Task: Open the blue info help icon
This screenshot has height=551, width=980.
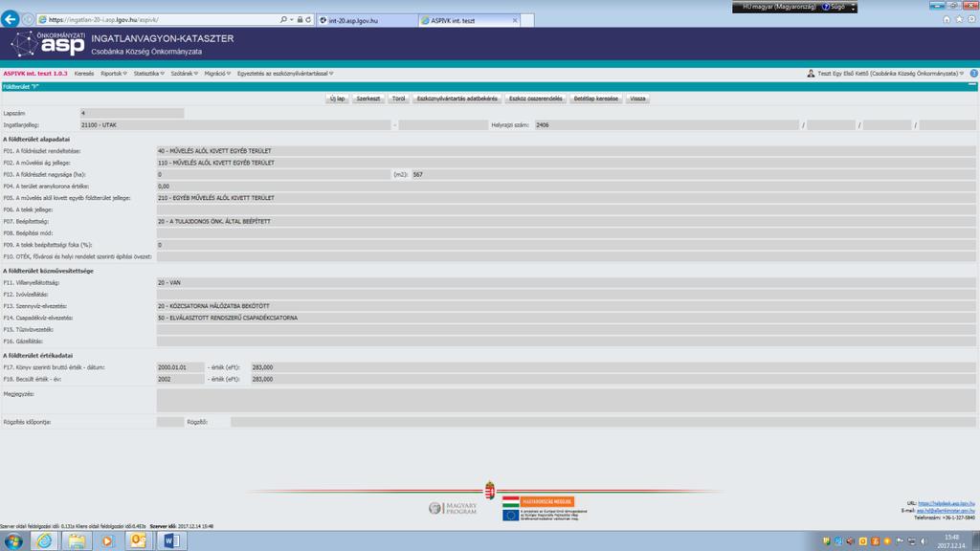Action: [973, 73]
